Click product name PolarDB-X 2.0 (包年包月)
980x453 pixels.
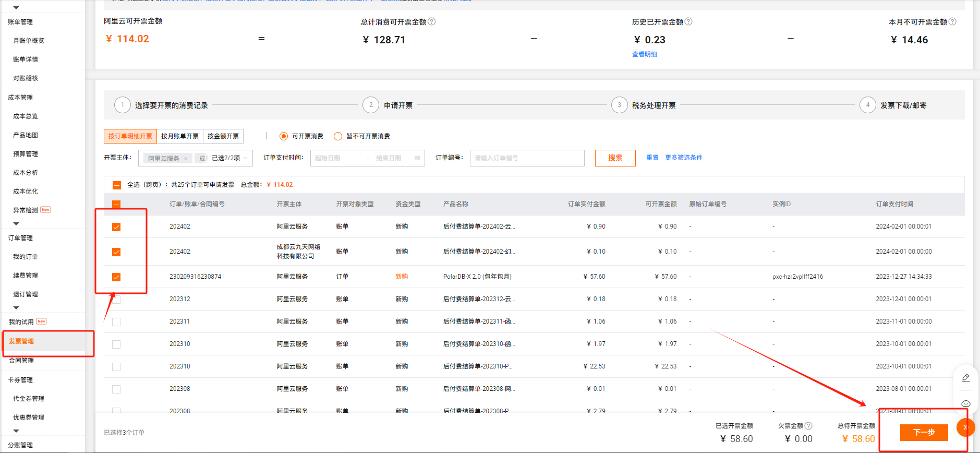tap(477, 277)
